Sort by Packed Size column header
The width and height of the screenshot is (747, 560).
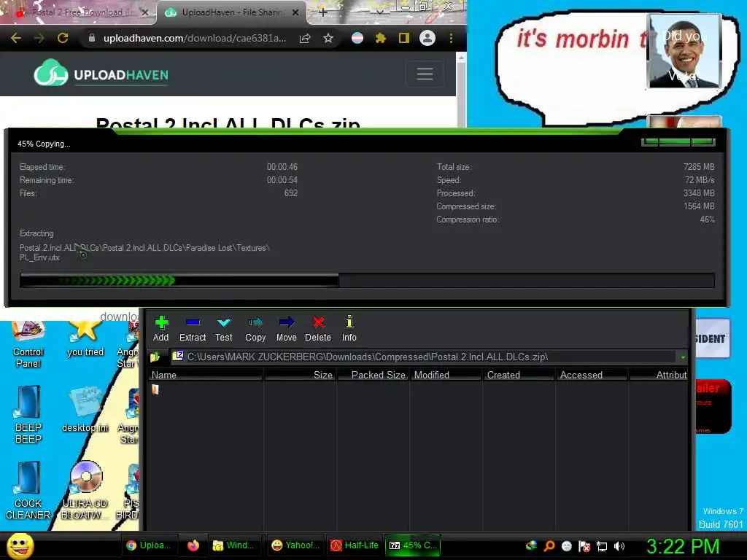tap(373, 376)
